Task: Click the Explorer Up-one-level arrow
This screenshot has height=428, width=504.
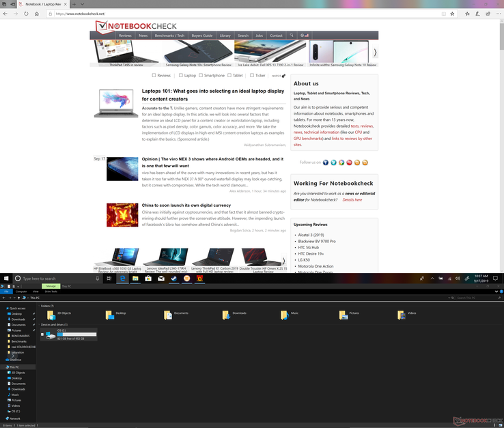Action: (18, 298)
